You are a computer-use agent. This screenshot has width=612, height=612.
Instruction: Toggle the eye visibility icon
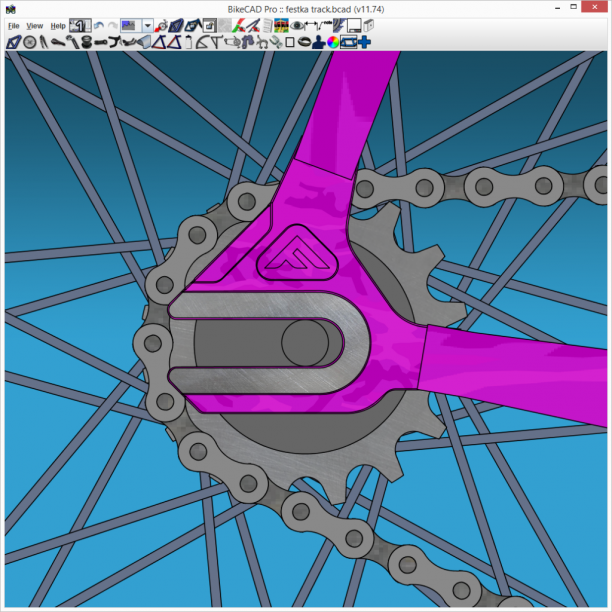click(297, 26)
